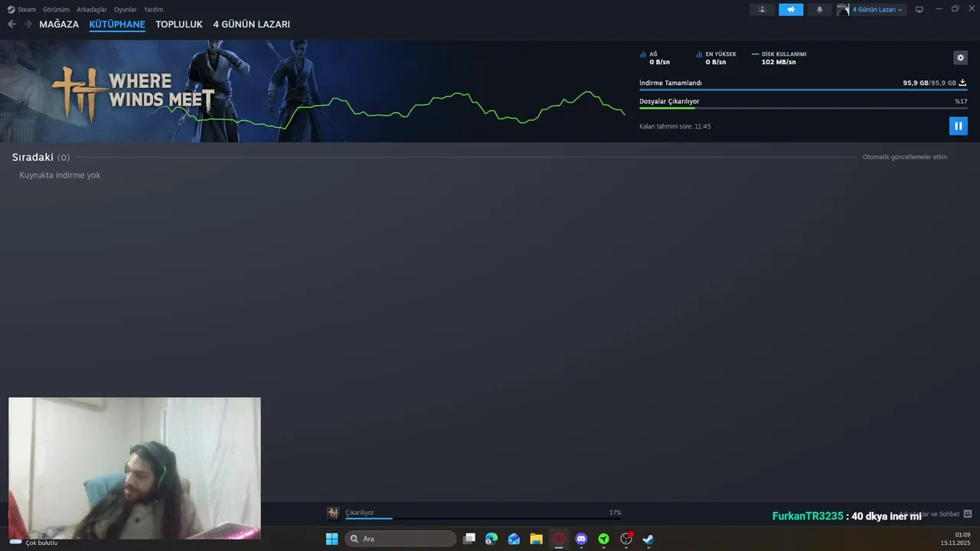Click the taskbar Ara search box

point(400,539)
